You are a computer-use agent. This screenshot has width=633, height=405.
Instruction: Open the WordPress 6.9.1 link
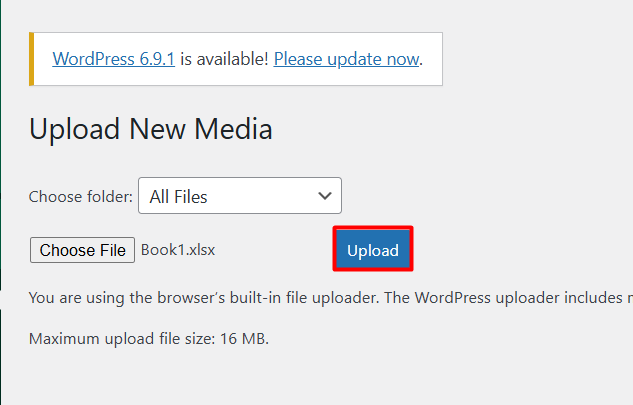click(113, 59)
